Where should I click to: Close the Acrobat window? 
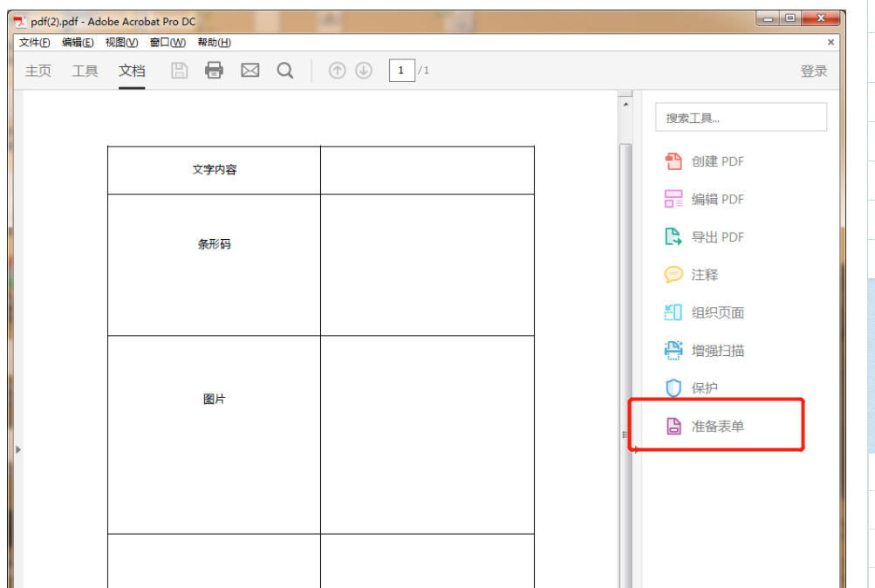pos(820,18)
